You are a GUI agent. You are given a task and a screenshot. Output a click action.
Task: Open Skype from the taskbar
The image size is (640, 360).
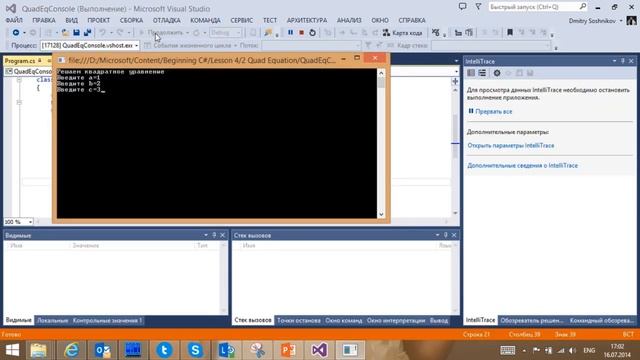[195, 350]
